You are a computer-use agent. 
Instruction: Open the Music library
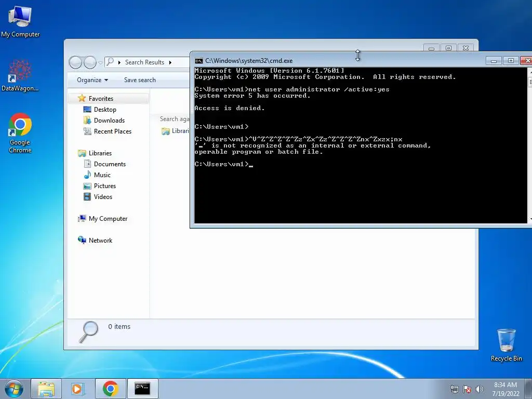point(102,175)
